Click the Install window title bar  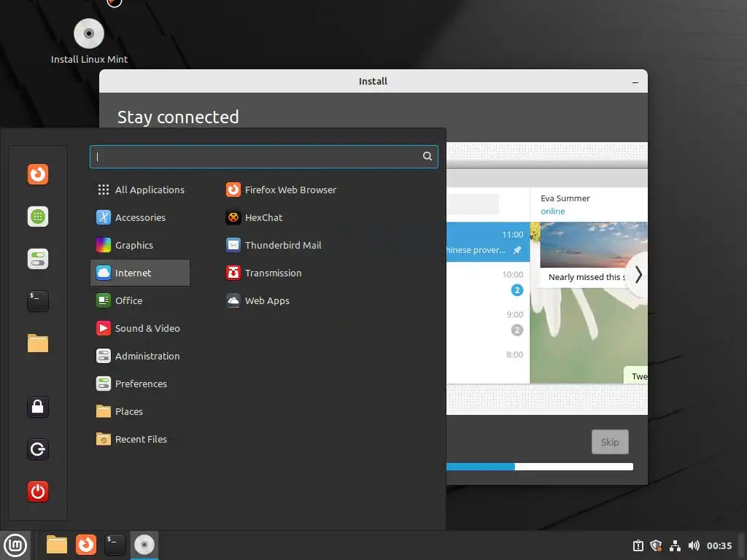373,82
